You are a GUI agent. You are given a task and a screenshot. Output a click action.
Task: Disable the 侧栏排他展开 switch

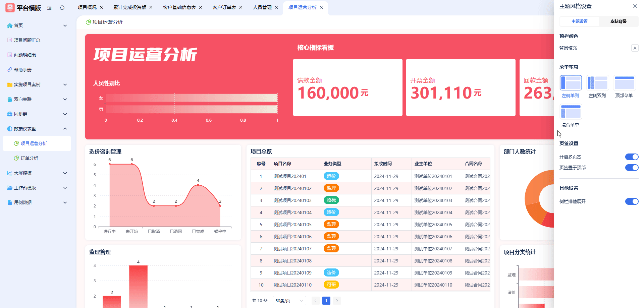632,201
